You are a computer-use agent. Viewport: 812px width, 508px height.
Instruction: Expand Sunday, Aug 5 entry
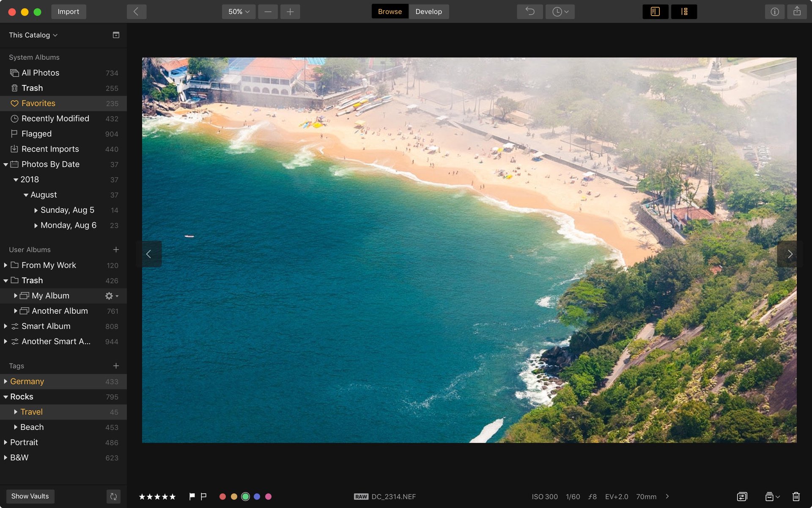[36, 210]
